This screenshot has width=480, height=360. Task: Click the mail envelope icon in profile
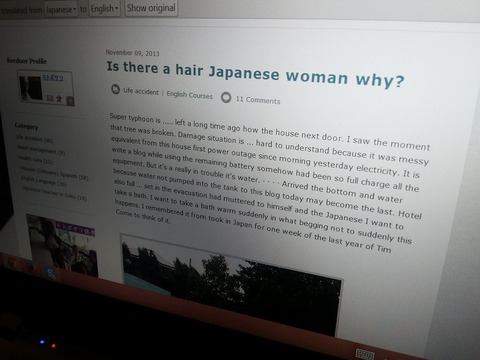50,98
